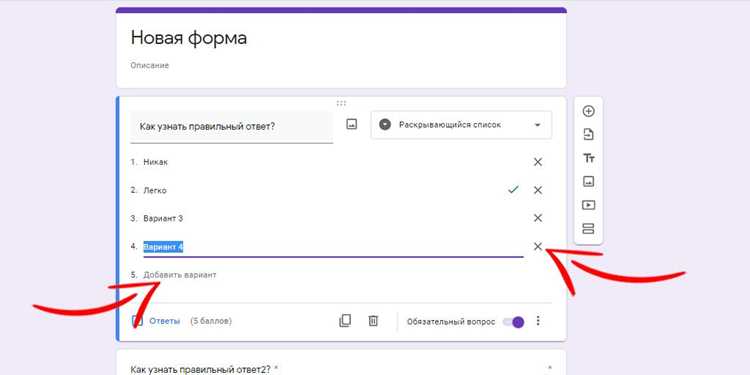This screenshot has width=750, height=375.
Task: Add an image from side toolbar
Action: click(588, 182)
